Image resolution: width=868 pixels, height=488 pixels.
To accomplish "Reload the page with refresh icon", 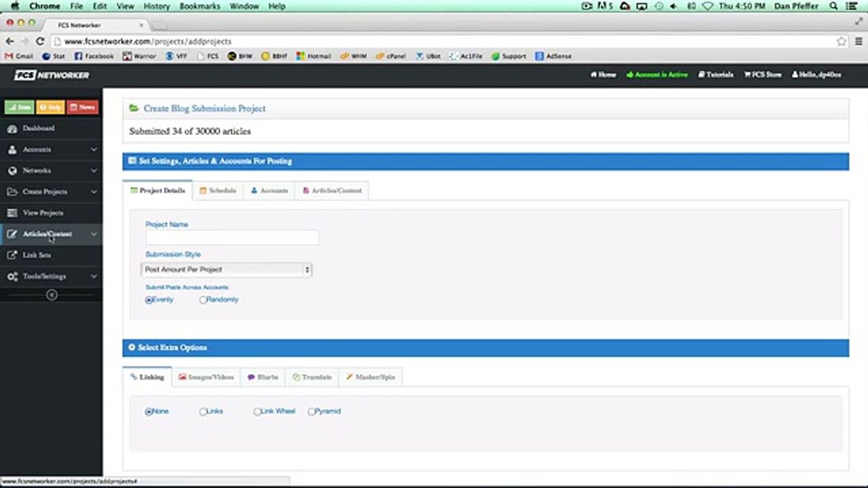I will click(x=40, y=41).
